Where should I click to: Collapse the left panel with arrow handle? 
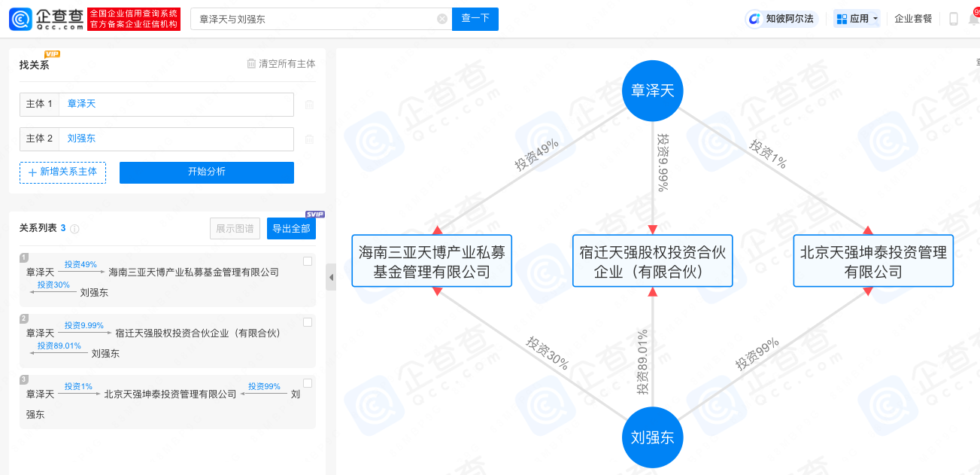(x=331, y=277)
